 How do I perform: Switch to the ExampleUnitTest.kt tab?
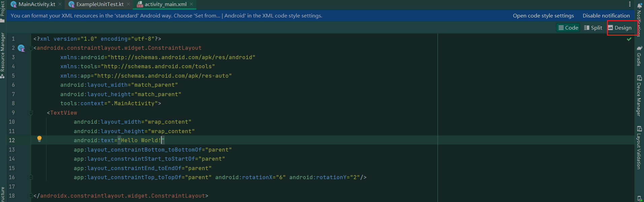[x=96, y=4]
